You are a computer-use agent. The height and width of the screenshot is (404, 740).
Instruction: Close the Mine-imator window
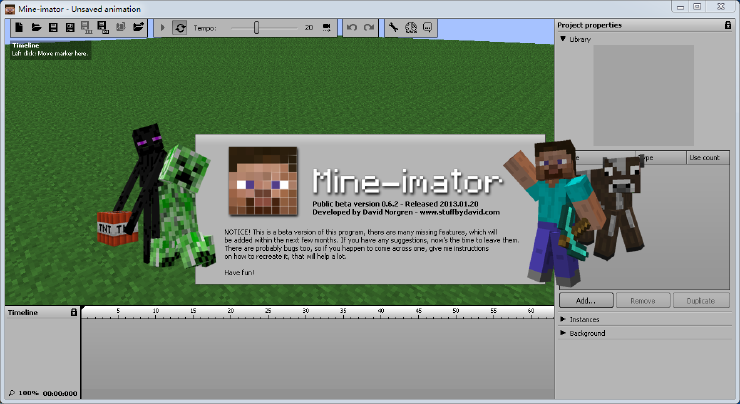click(721, 7)
